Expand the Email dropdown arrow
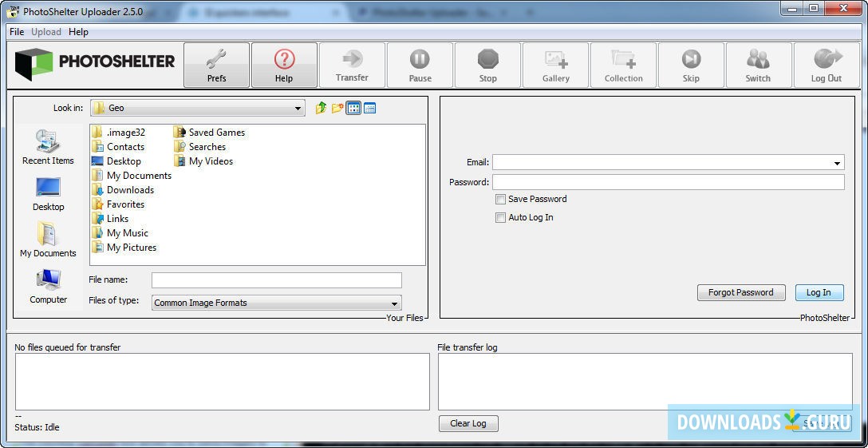Screen dimensions: 868x448 [836, 163]
